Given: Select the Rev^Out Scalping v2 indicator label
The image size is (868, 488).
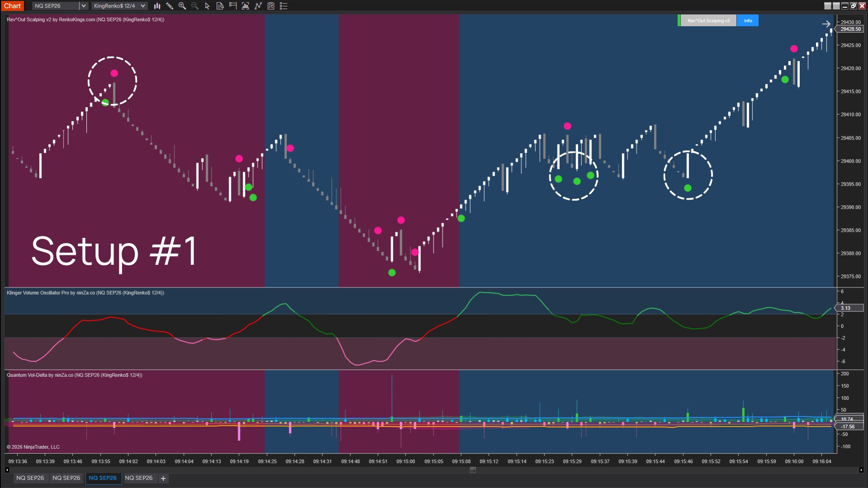Looking at the screenshot, I should click(85, 20).
